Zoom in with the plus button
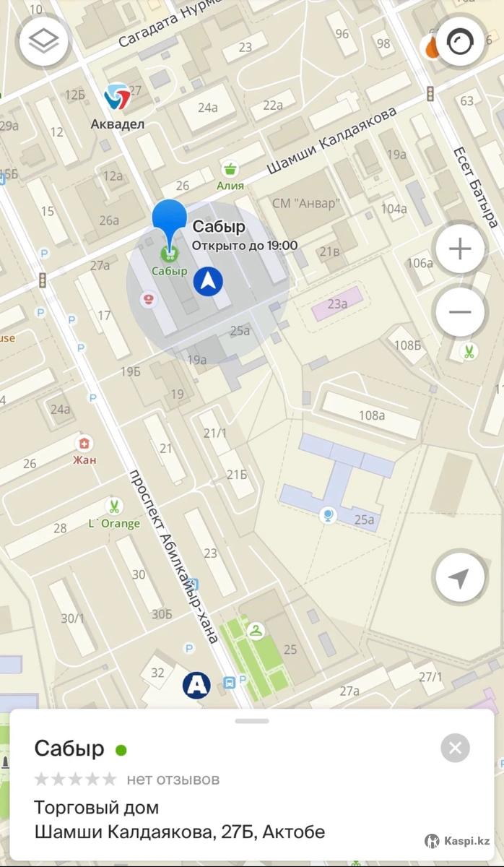The image size is (504, 867). (x=460, y=249)
